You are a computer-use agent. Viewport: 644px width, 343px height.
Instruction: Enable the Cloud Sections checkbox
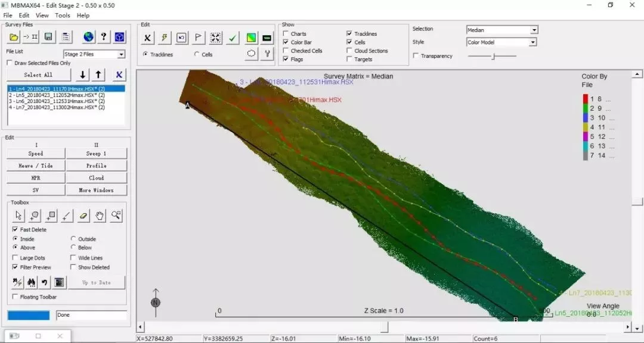click(349, 51)
